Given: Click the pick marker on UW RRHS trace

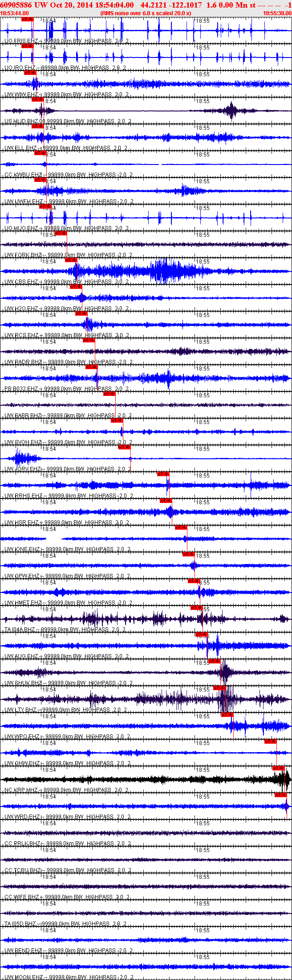Looking at the screenshot, I should 163,474.
